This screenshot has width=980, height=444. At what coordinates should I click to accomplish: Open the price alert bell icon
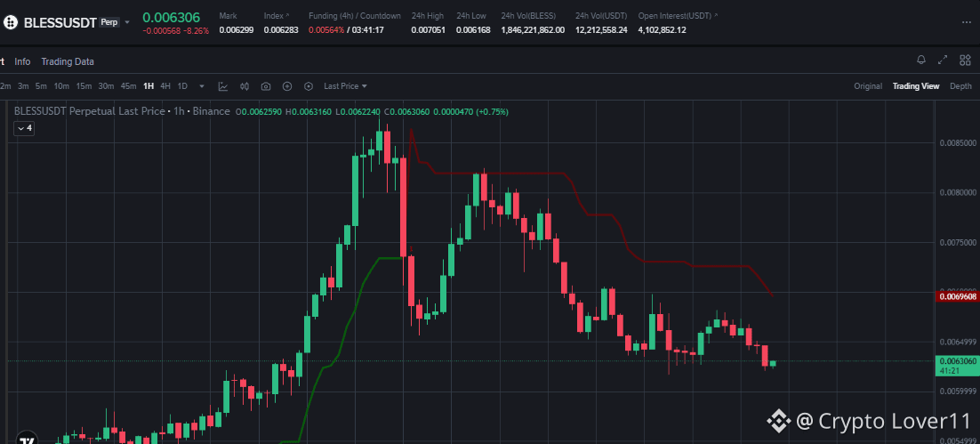point(920,60)
